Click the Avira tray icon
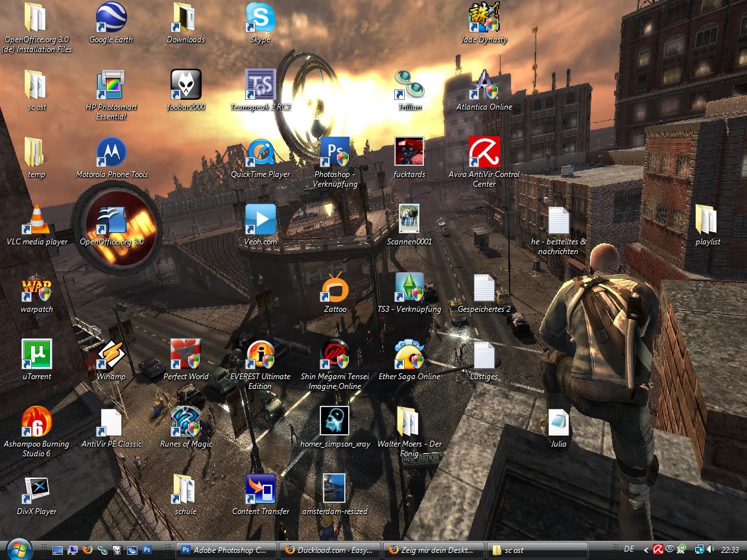The image size is (747, 560). click(x=658, y=550)
